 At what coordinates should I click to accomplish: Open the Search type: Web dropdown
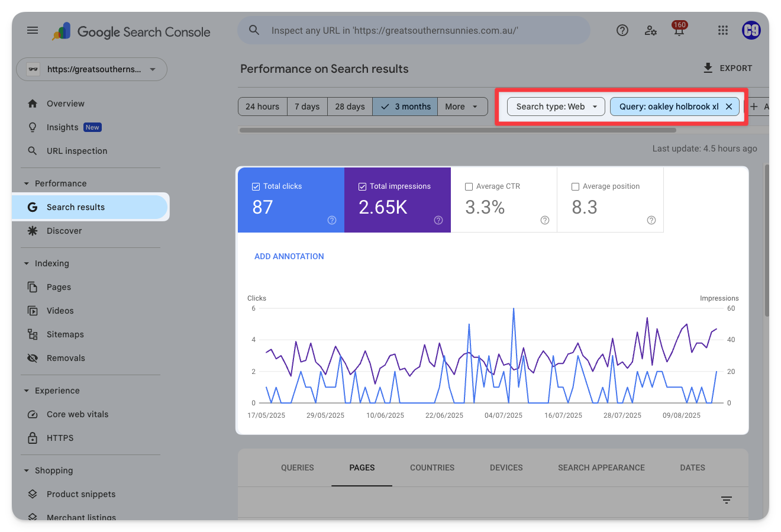pos(556,107)
